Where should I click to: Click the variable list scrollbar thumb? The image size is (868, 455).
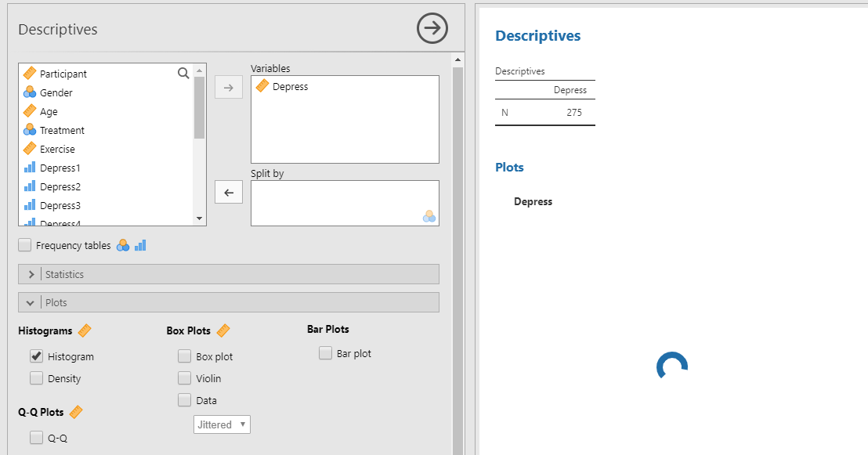(200, 107)
